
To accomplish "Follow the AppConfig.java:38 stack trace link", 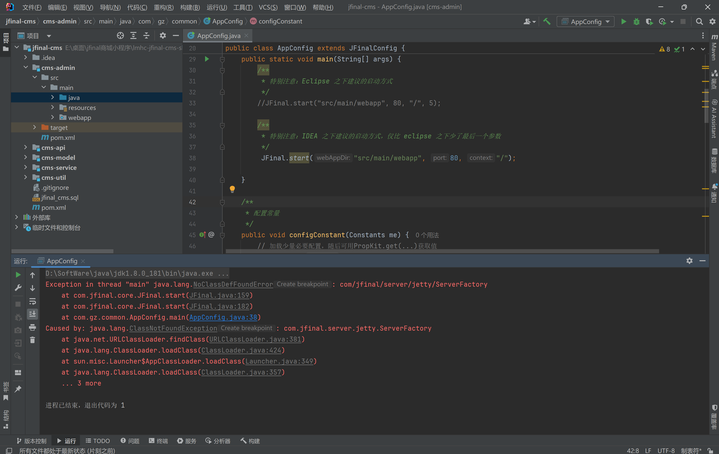I will pyautogui.click(x=223, y=316).
